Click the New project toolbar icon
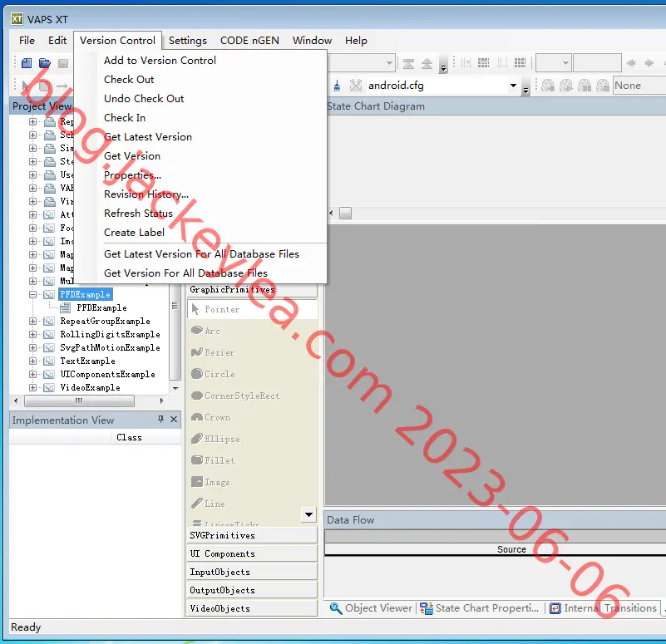Screen dimensions: 666x644 (27, 63)
